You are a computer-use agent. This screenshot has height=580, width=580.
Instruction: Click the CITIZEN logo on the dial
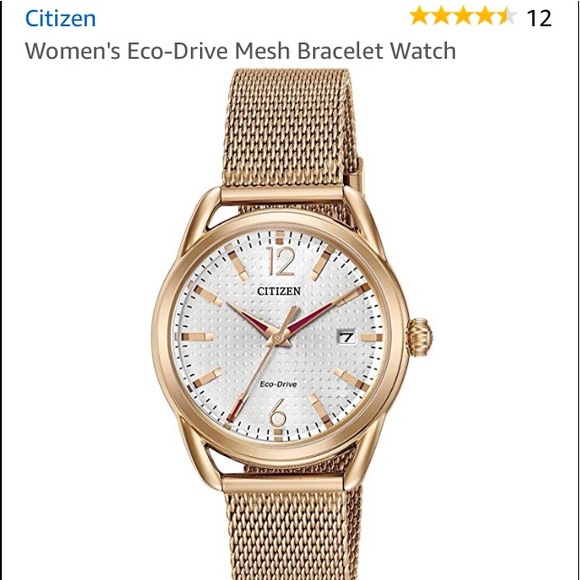[x=279, y=291]
